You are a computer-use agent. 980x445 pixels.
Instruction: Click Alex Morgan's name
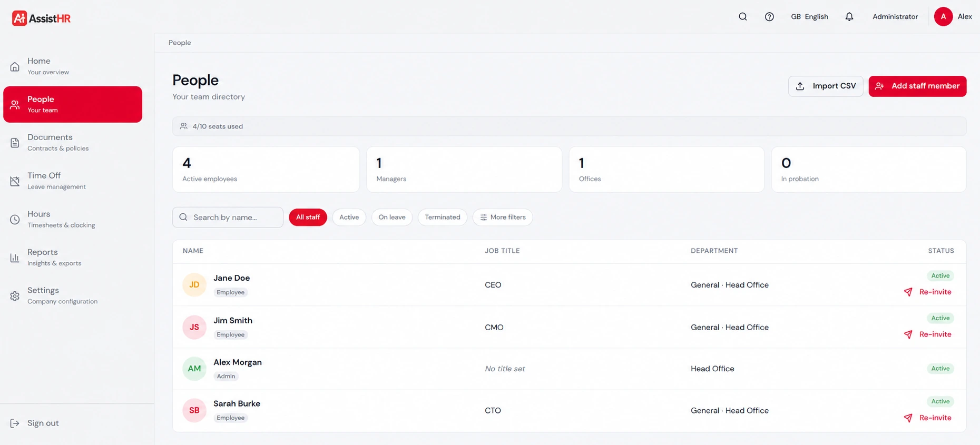[238, 362]
